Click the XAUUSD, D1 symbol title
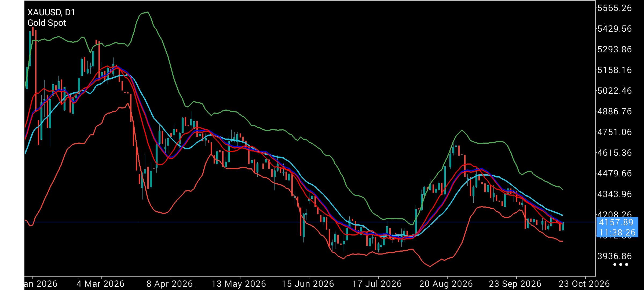The width and height of the screenshot is (644, 290). coord(51,12)
